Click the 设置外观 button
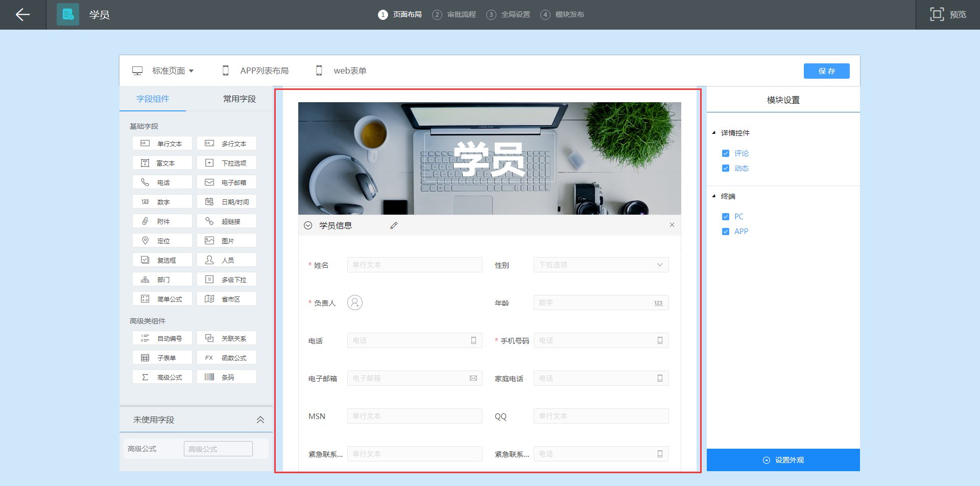 click(x=783, y=460)
